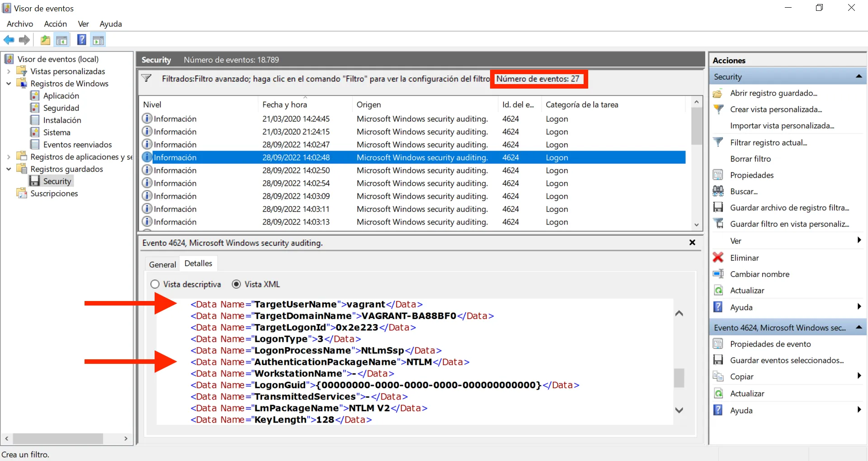Click Guardar filtro en vista personalizada icon
The image size is (868, 461).
(x=718, y=224)
